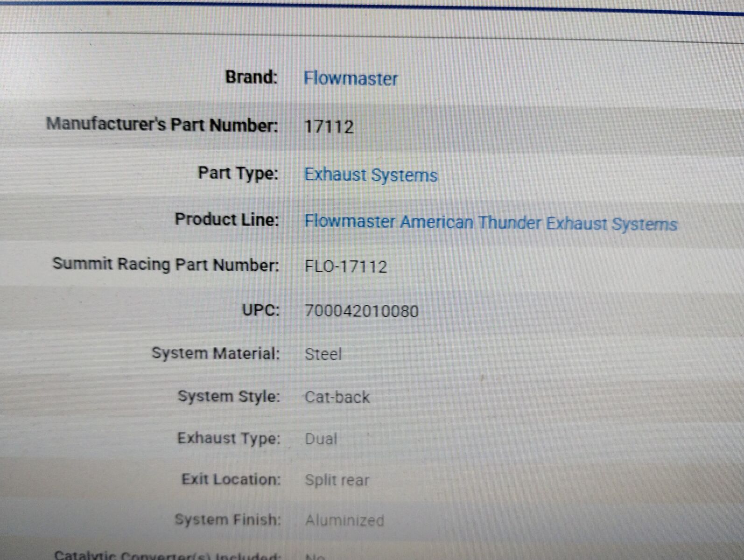Click the Cat-back system style value

(337, 397)
